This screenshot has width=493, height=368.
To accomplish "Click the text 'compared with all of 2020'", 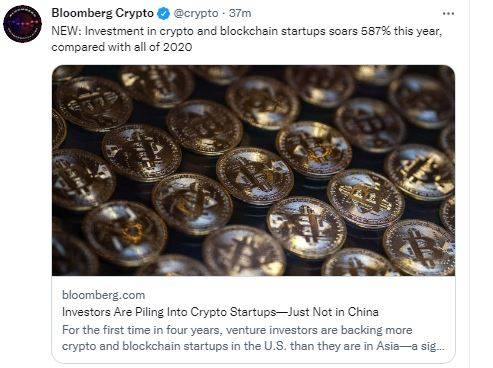I will [x=122, y=47].
